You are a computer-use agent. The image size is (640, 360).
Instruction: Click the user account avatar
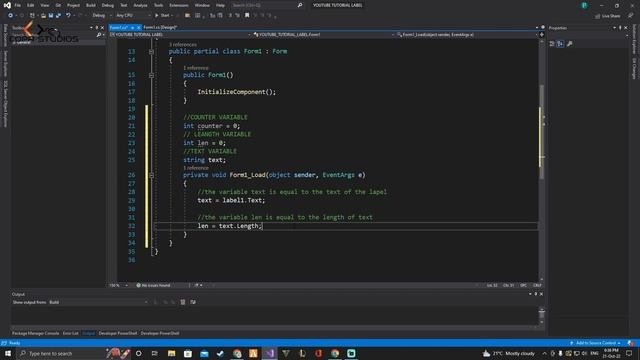[584, 5]
